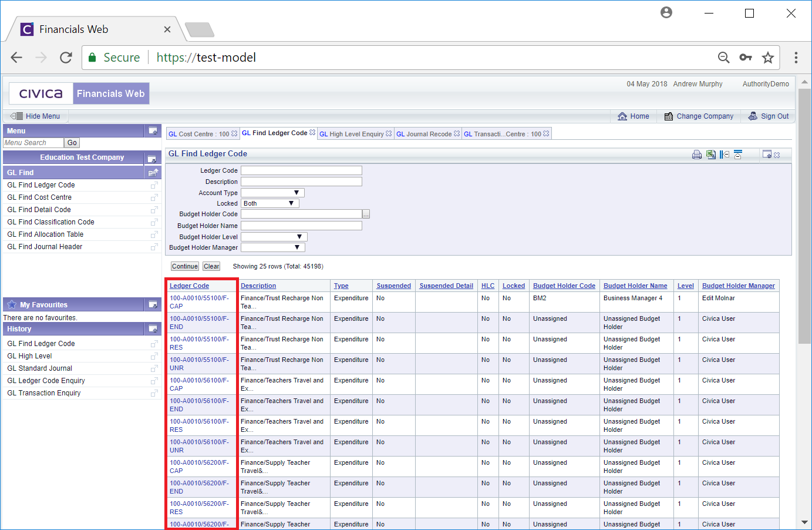This screenshot has height=530, width=812.
Task: Click Hide Menu
Action: pyautogui.click(x=35, y=116)
